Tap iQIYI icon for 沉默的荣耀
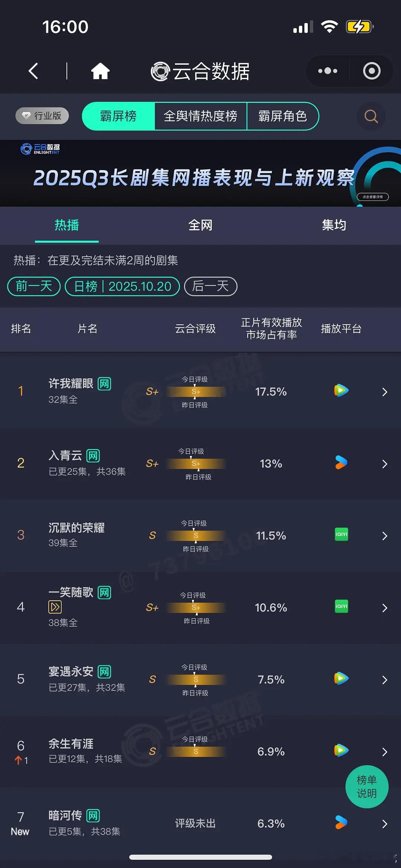The height and width of the screenshot is (868, 401). [341, 534]
